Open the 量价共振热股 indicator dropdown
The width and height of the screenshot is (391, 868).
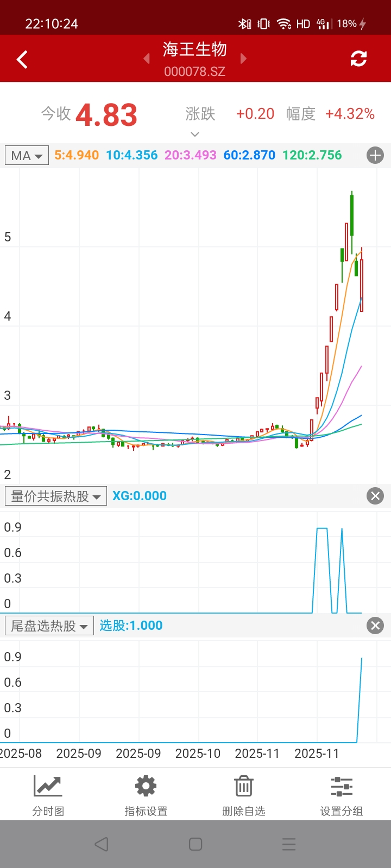(56, 496)
